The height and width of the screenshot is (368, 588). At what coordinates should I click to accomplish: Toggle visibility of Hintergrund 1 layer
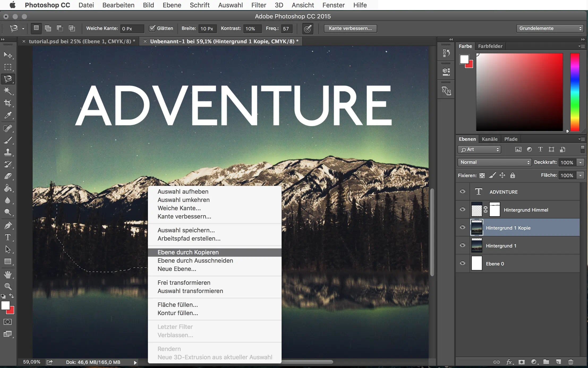click(462, 245)
